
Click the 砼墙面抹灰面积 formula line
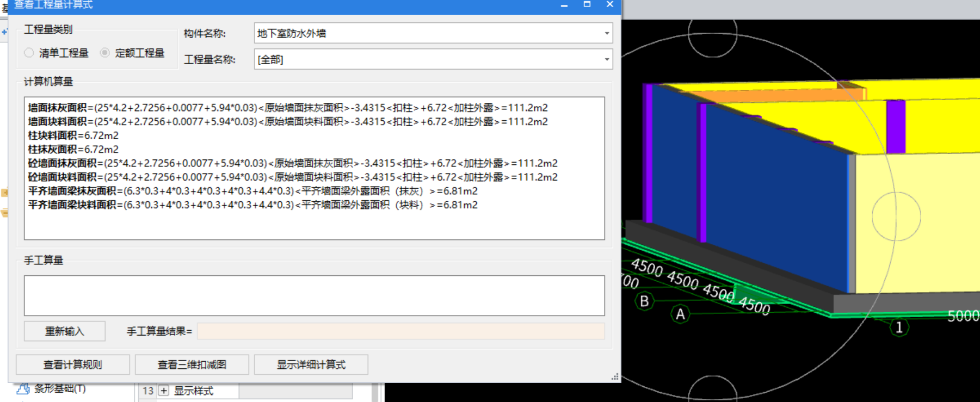click(x=293, y=163)
